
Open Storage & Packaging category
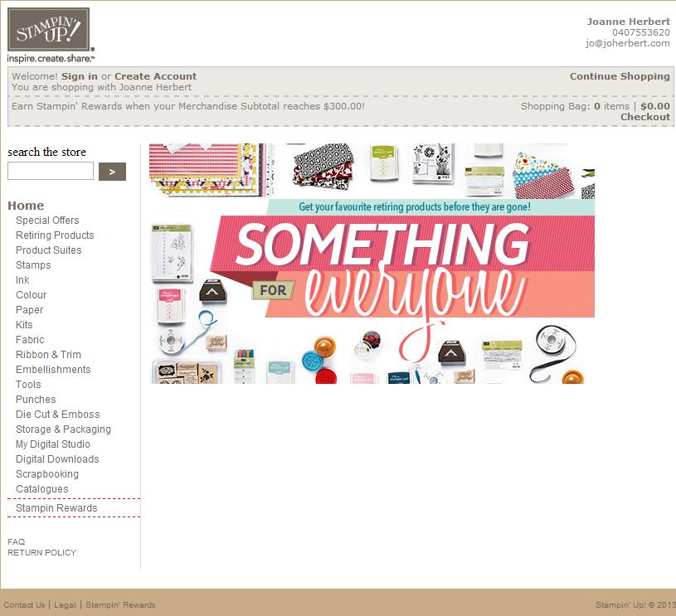click(63, 429)
